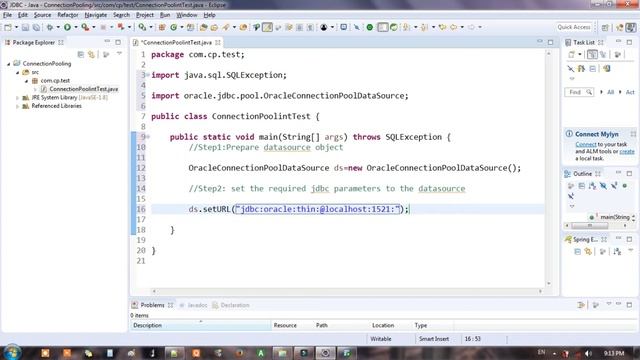The width and height of the screenshot is (640, 360).
Task: Click the New Java Package icon
Action: [162, 27]
